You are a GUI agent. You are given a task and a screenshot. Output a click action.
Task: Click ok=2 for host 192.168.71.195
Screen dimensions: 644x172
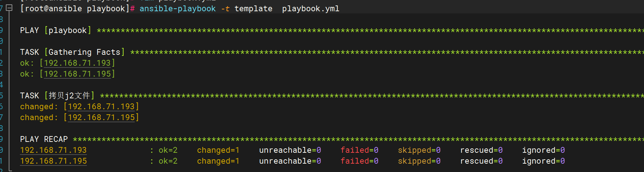[x=168, y=161]
